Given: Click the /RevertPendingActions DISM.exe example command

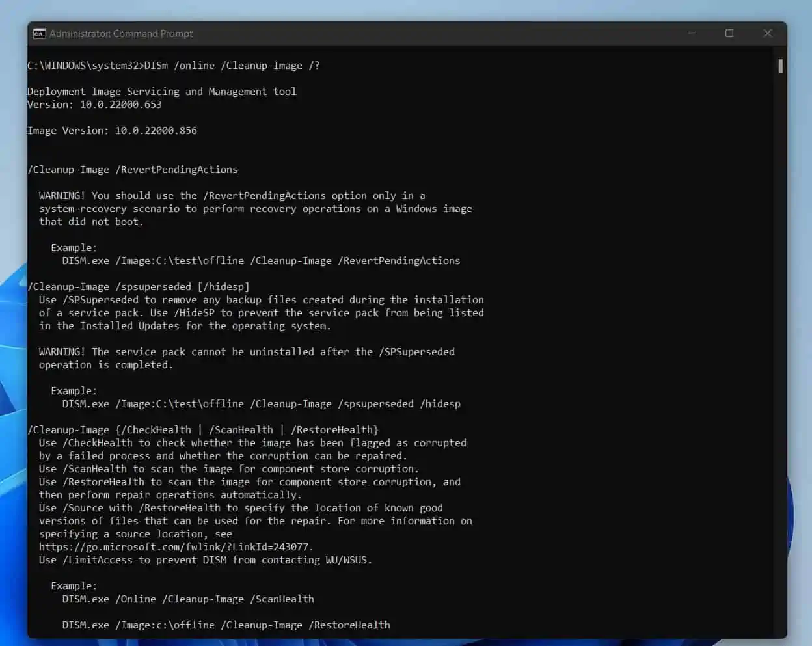Looking at the screenshot, I should click(262, 261).
